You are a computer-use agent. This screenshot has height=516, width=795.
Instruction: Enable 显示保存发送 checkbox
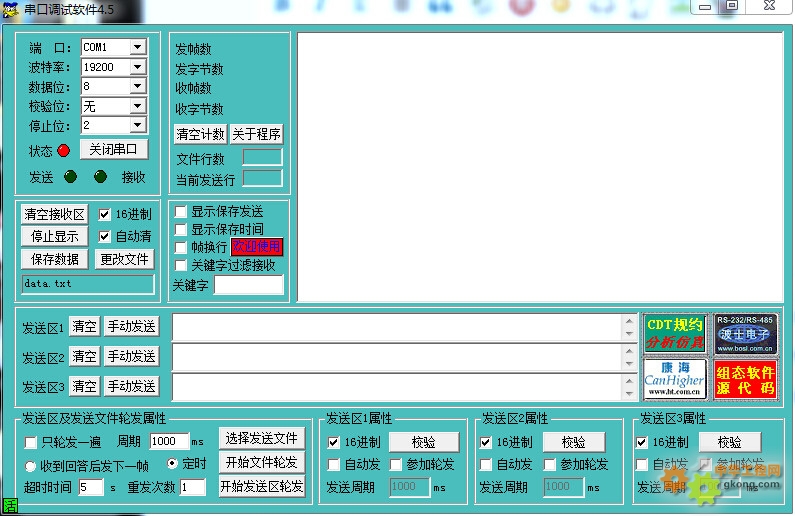pos(180,211)
